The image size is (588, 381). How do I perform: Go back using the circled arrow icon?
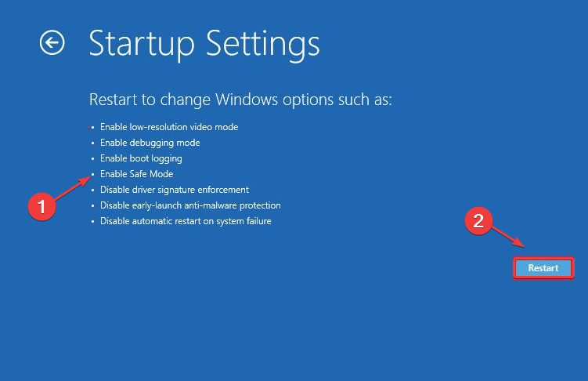[52, 42]
